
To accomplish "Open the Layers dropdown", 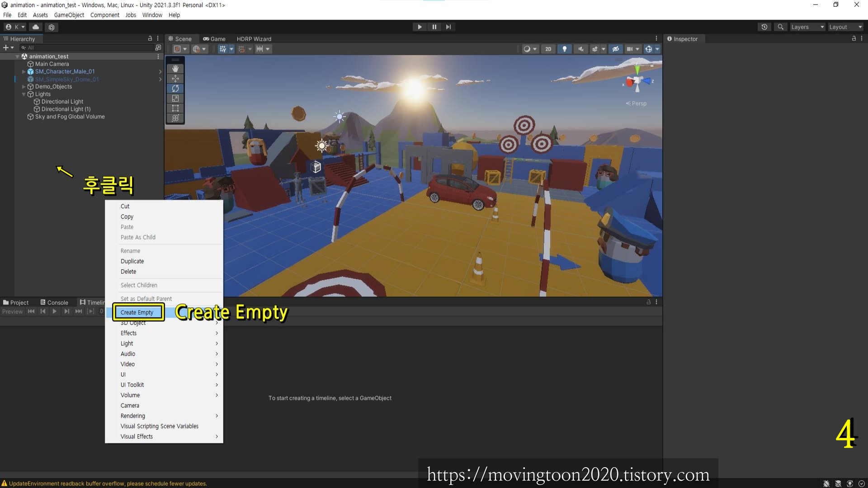I will 807,27.
